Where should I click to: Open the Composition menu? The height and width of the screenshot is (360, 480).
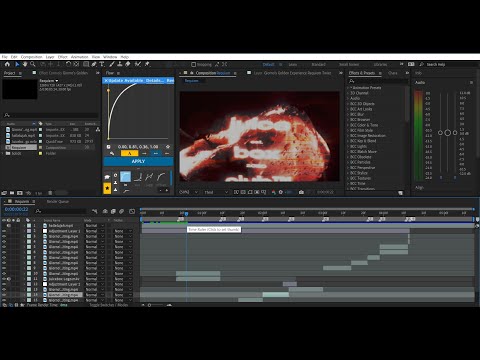click(32, 57)
